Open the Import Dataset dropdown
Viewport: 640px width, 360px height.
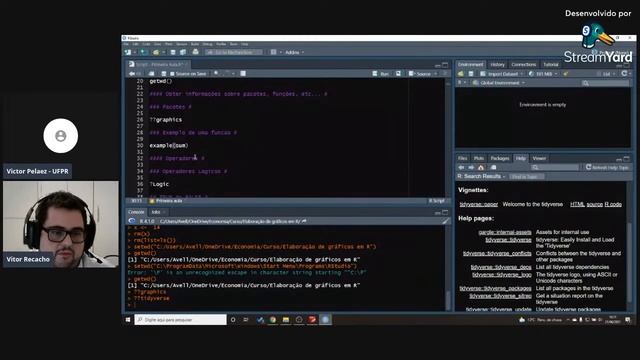coord(502,74)
